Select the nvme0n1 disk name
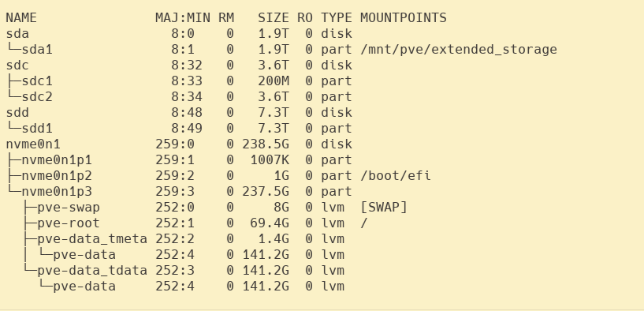The image size is (644, 311). [33, 144]
